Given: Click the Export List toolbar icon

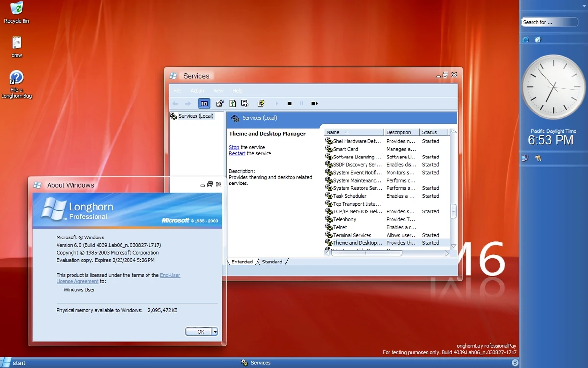Looking at the screenshot, I should 245,104.
